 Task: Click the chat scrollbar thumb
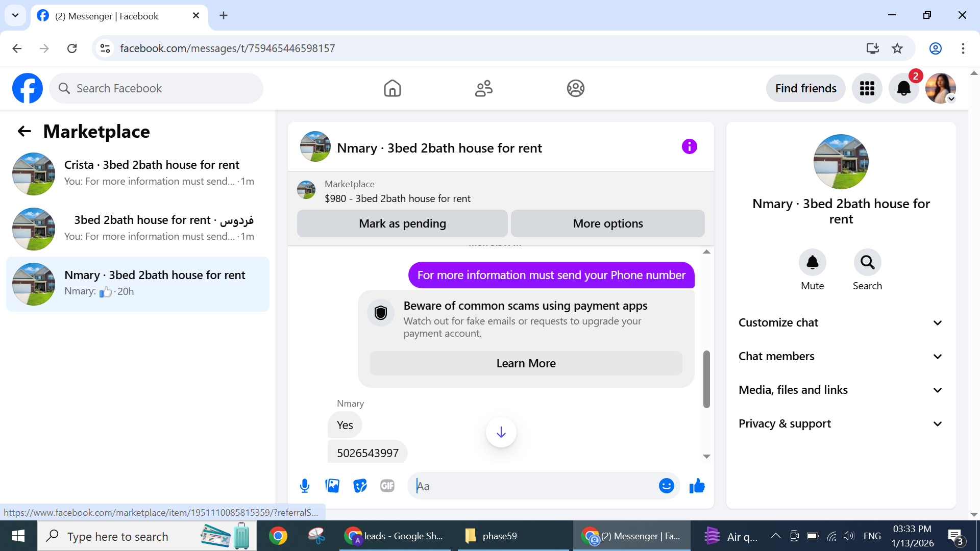pos(706,379)
